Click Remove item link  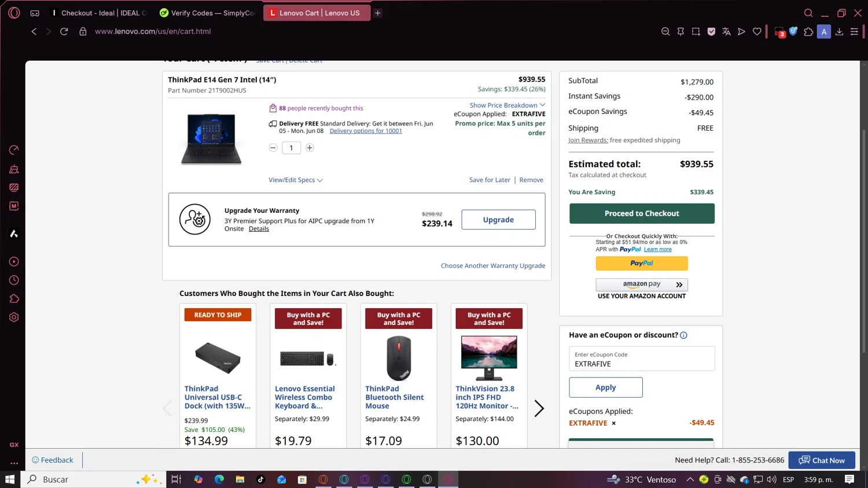click(x=531, y=180)
